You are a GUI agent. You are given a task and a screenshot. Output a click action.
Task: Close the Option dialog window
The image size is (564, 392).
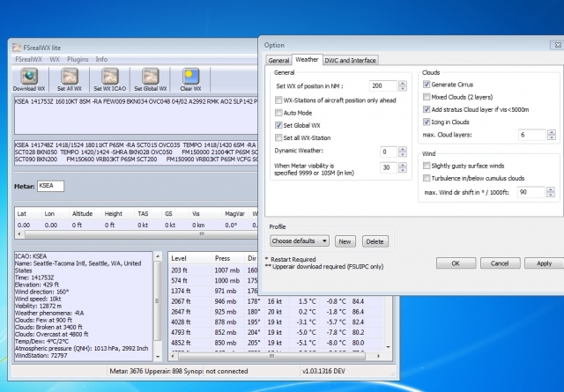click(x=557, y=45)
